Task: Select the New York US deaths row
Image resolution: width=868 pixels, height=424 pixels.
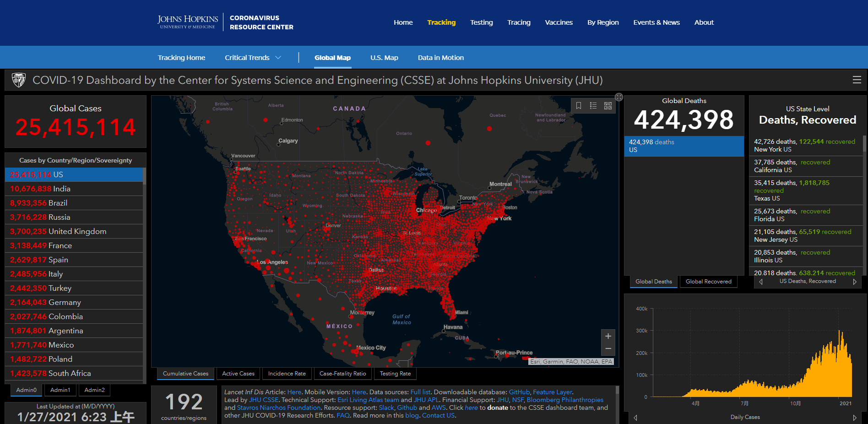Action: pos(806,146)
